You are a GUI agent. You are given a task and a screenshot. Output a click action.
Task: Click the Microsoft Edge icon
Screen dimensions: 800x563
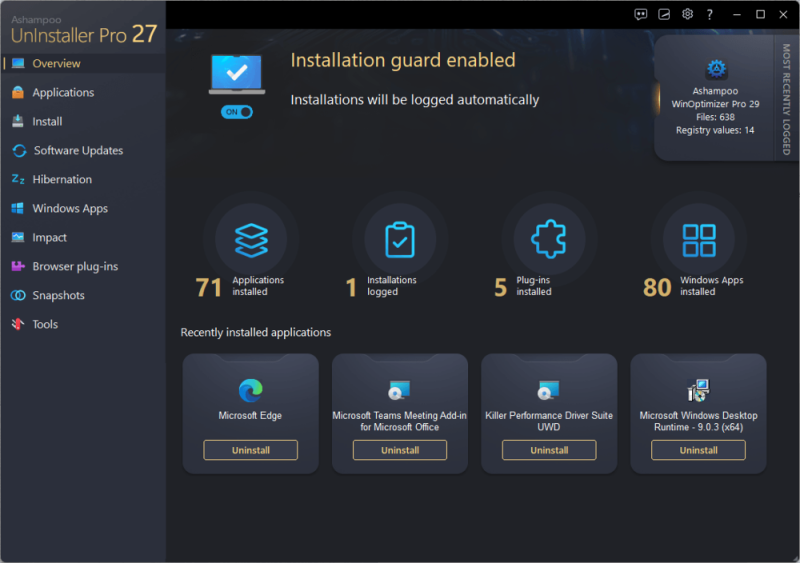[251, 390]
